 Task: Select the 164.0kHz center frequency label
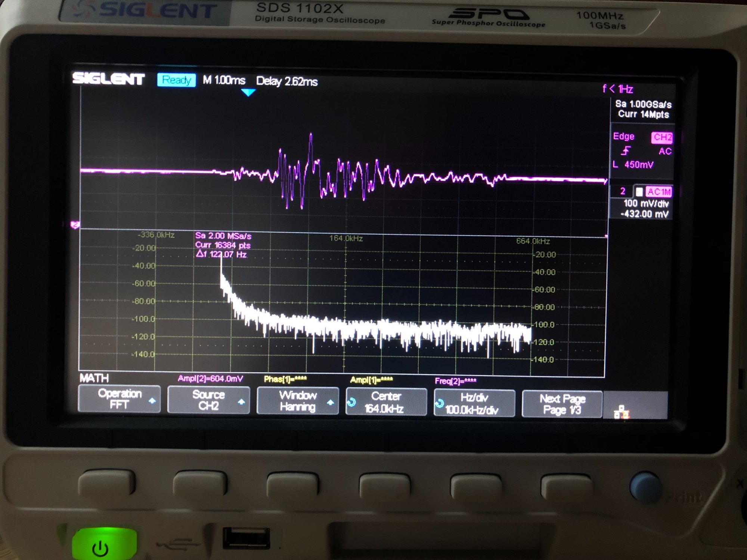[346, 238]
